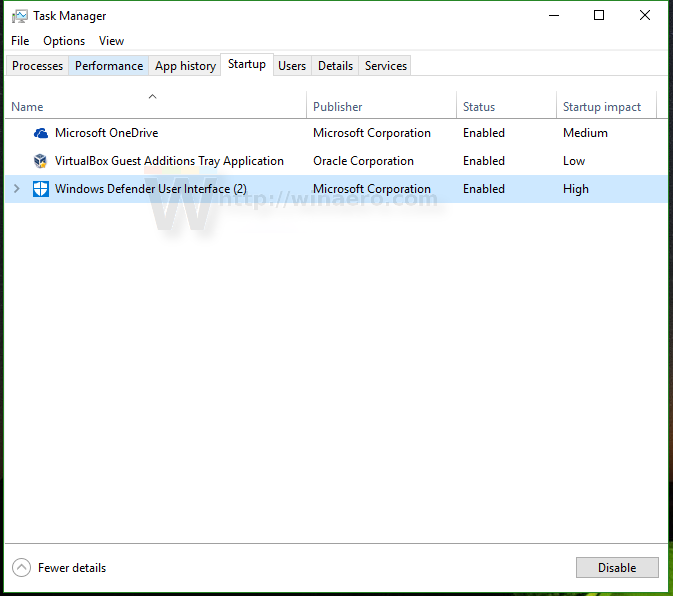Sort by the Publisher column header
The width and height of the screenshot is (673, 596).
tap(338, 107)
